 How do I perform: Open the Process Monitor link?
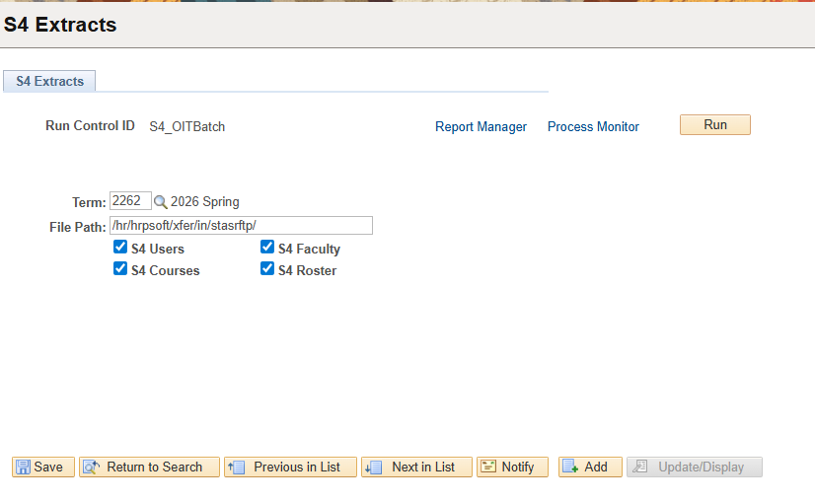(593, 127)
